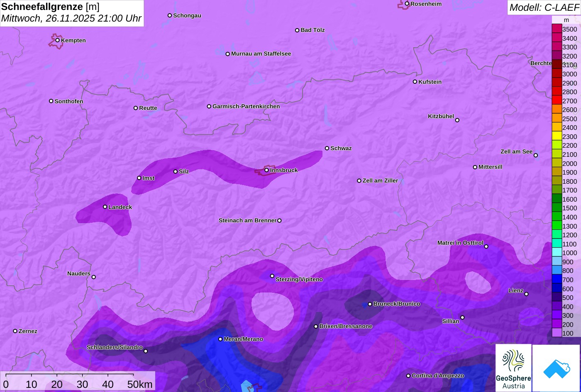Pick the Nauders location dot
The width and height of the screenshot is (581, 392).
coord(93,277)
